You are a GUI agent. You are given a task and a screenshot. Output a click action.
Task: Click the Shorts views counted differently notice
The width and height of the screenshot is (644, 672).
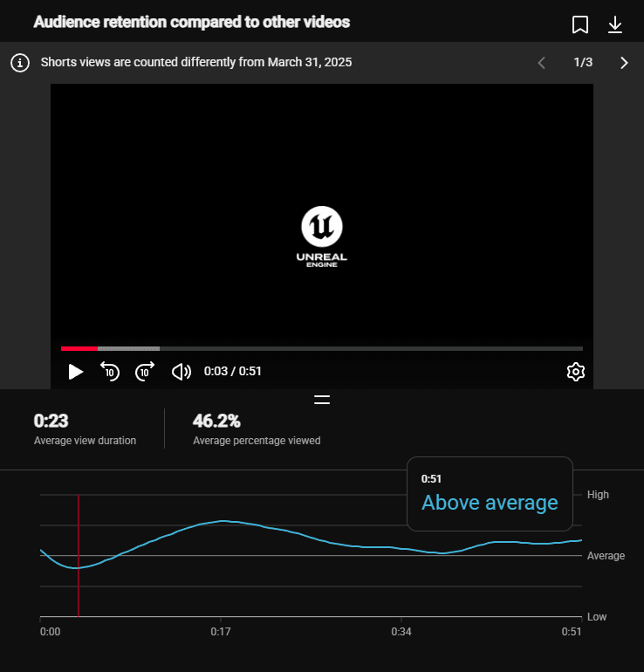[x=196, y=62]
